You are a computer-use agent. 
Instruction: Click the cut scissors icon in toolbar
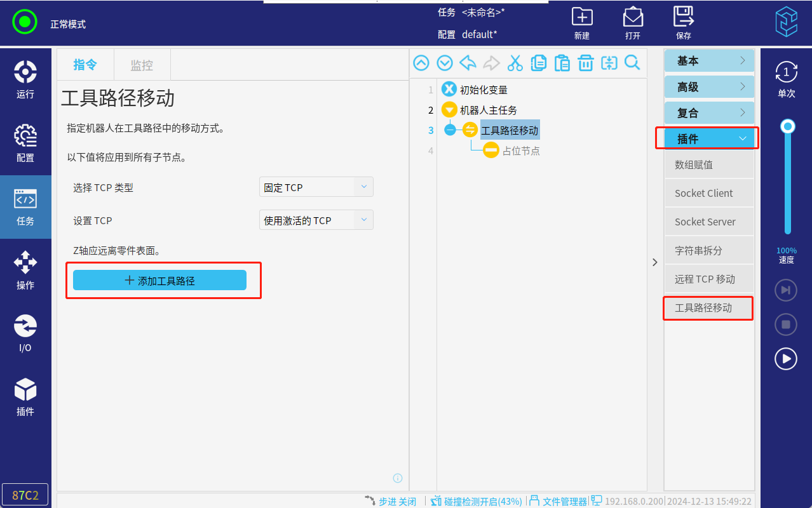tap(515, 63)
